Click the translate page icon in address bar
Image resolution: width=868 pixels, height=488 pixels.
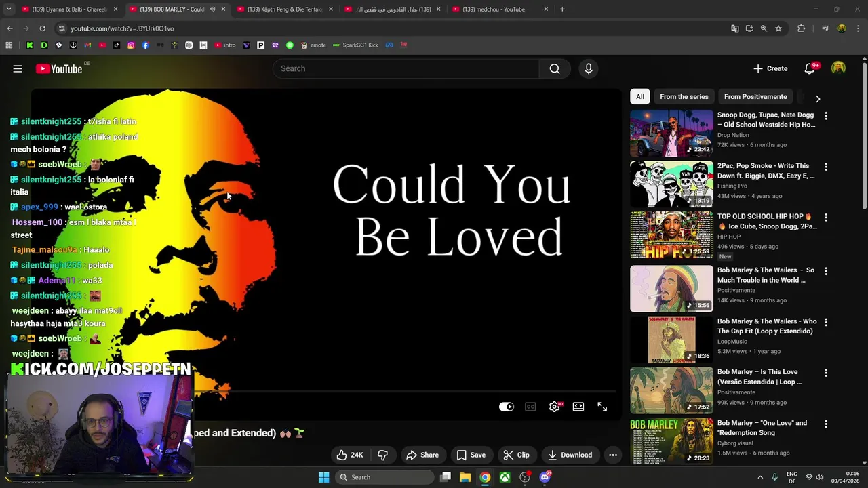coord(734,28)
